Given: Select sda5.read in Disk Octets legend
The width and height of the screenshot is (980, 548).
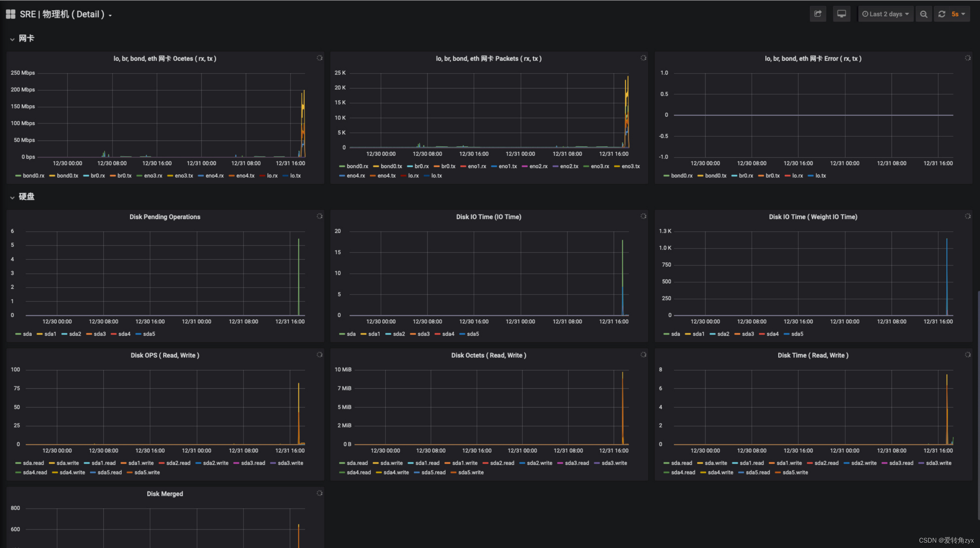Looking at the screenshot, I should point(433,473).
